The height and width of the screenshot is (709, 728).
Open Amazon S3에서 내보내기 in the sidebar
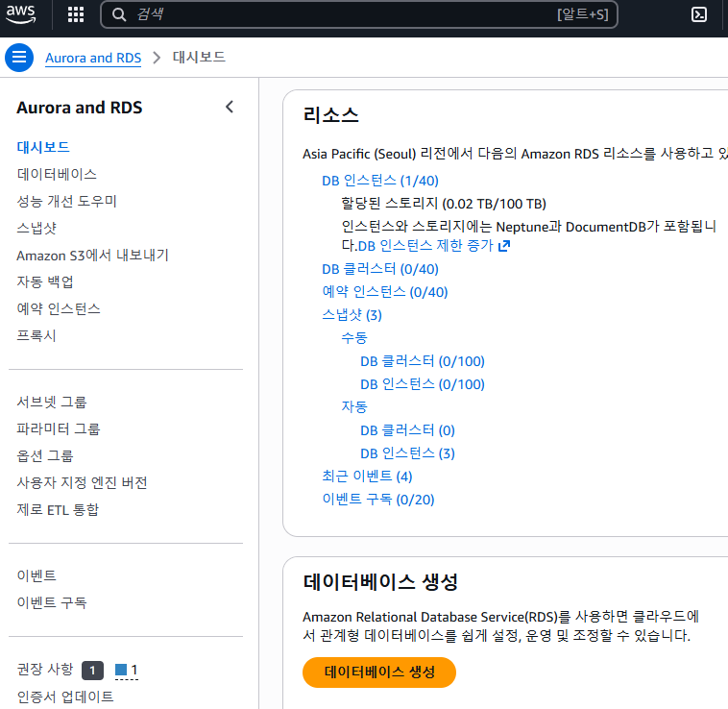(92, 255)
